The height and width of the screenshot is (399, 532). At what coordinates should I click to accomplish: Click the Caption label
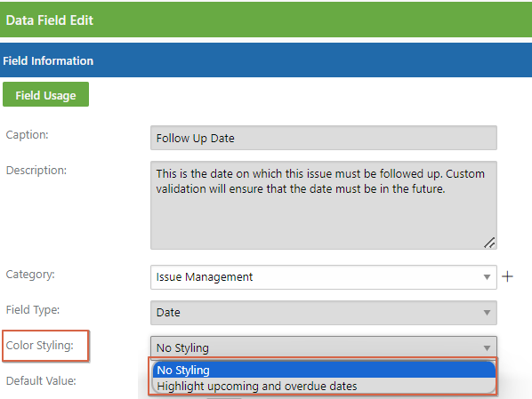tap(28, 135)
